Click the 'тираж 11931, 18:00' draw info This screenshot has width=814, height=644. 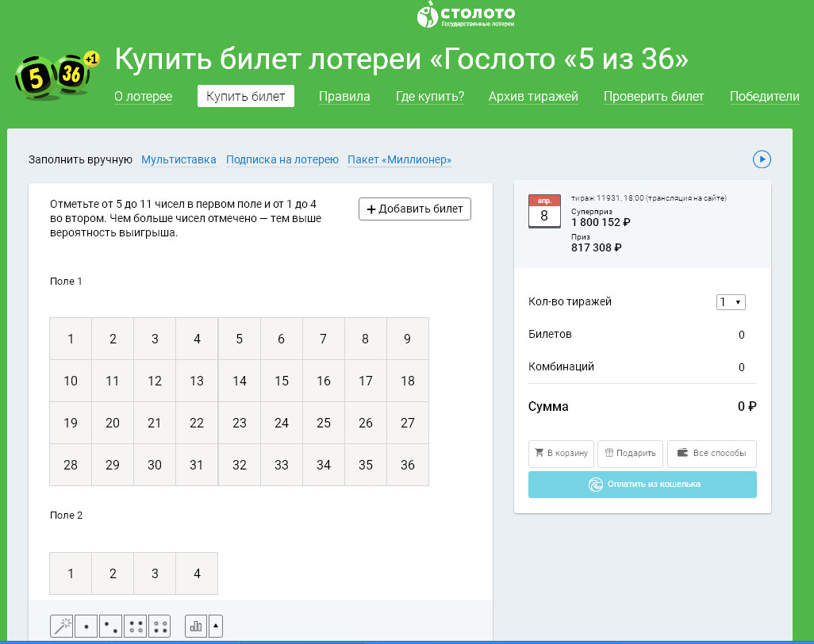[648, 198]
